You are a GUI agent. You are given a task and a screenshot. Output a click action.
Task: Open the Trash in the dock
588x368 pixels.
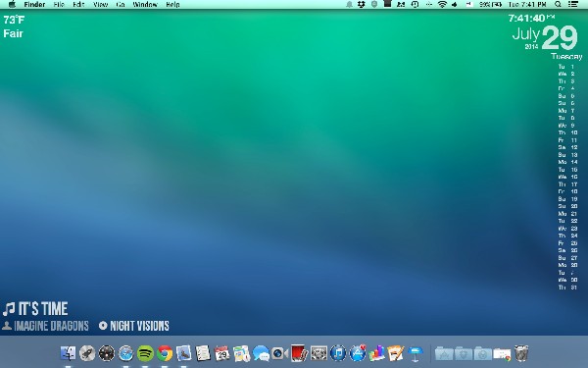click(x=521, y=353)
